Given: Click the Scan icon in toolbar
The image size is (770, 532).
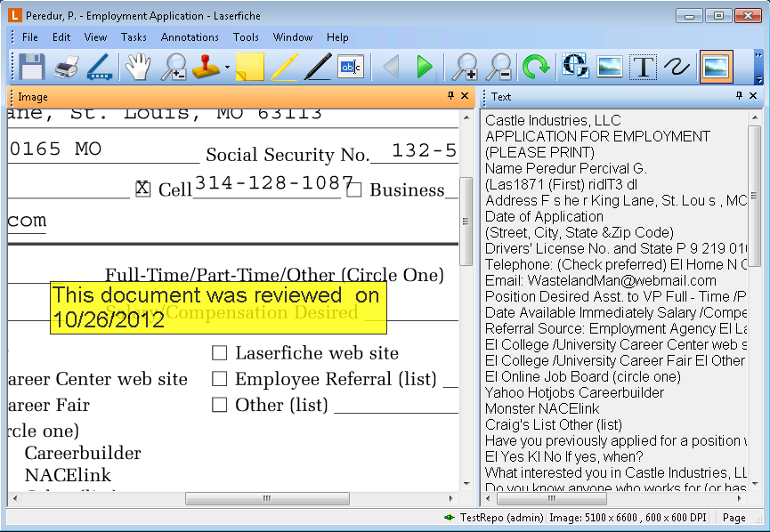Looking at the screenshot, I should (101, 66).
